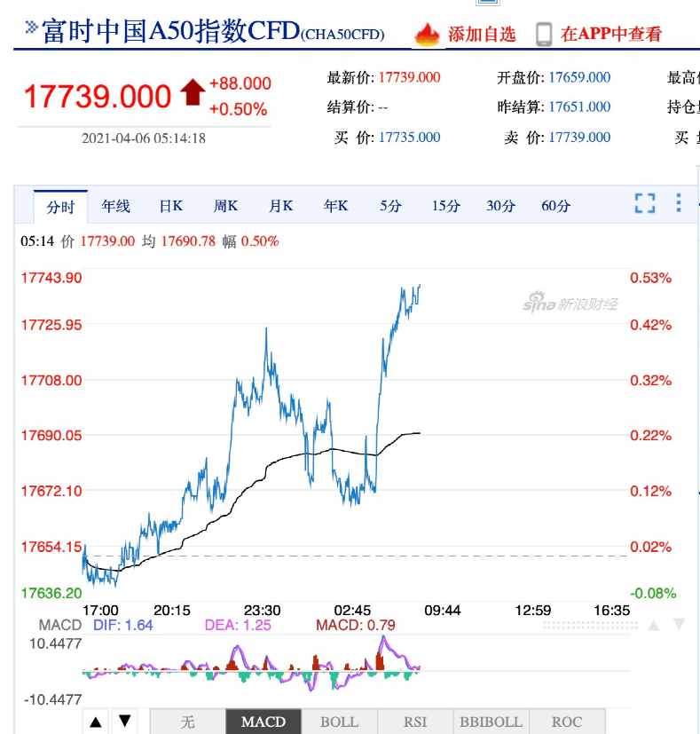Click the black up triangle below the chart
This screenshot has height=734, width=700.
[96, 722]
